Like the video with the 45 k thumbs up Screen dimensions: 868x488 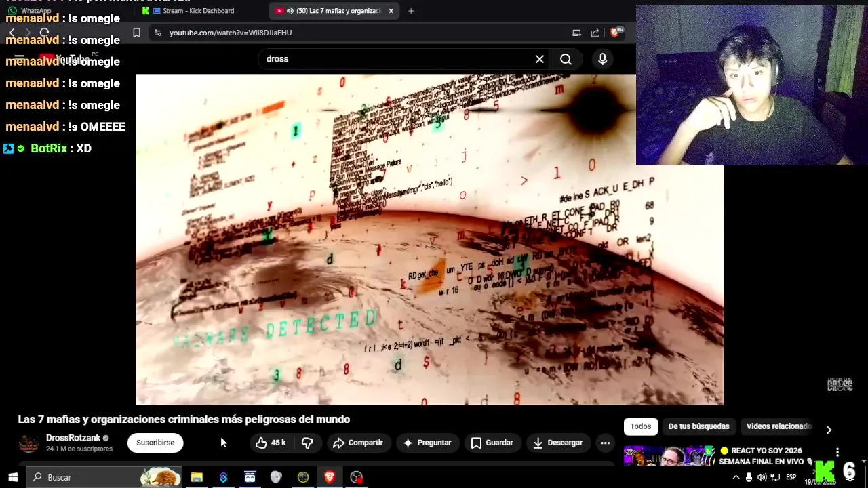pos(271,443)
